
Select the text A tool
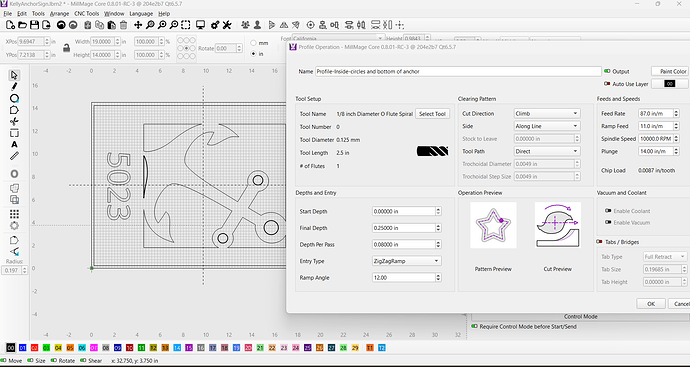point(15,144)
